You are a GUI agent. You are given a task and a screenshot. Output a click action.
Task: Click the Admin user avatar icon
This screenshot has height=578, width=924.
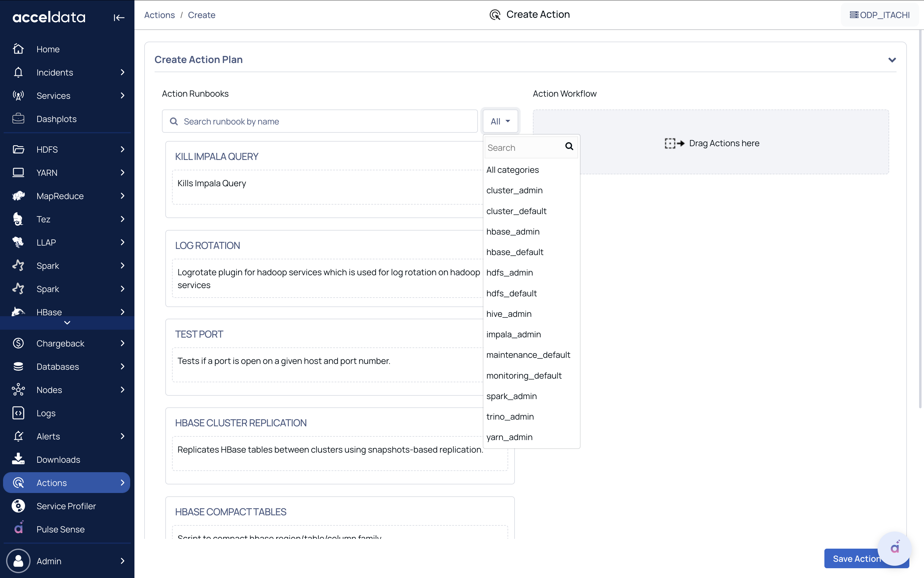pos(18,561)
